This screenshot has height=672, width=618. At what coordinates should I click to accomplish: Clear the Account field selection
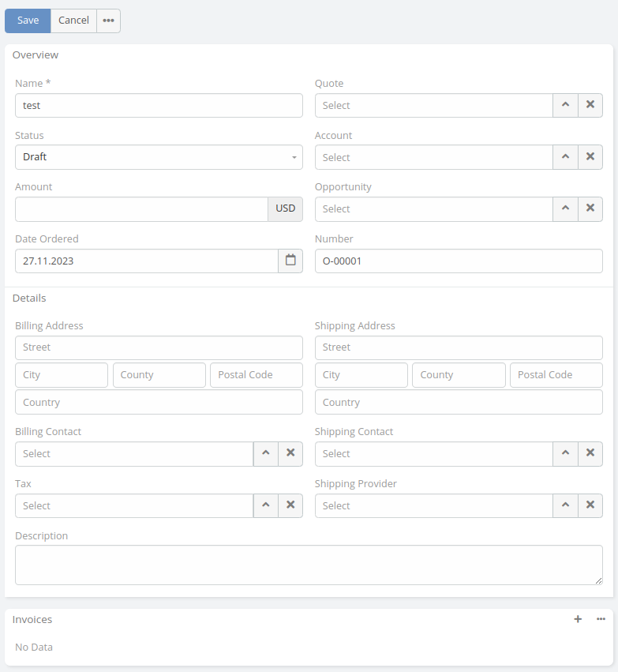click(590, 157)
